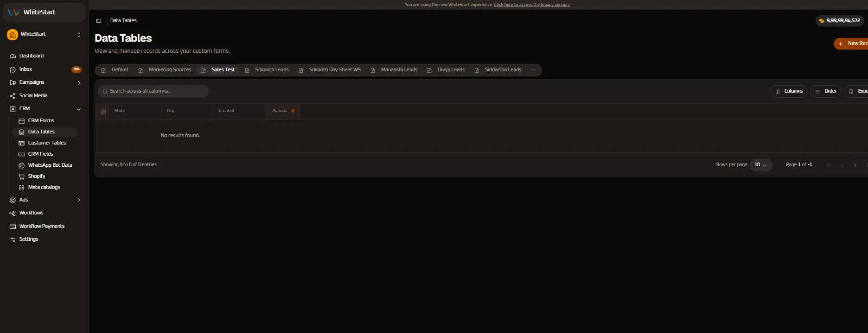Select Data Tables in the CRM submenu
Screen dimensions: 868x333
45,132
